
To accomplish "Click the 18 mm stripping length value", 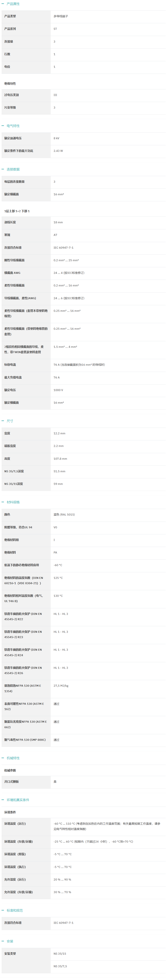I will (x=58, y=222).
